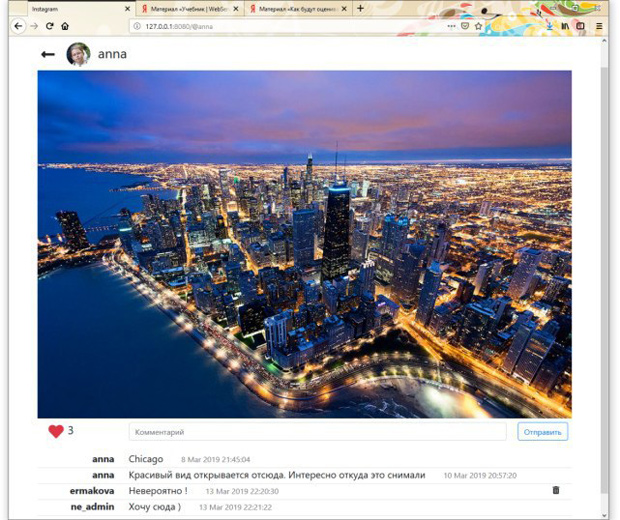Open the Firefox hamburger menu
The image size is (620, 520).
click(x=599, y=26)
